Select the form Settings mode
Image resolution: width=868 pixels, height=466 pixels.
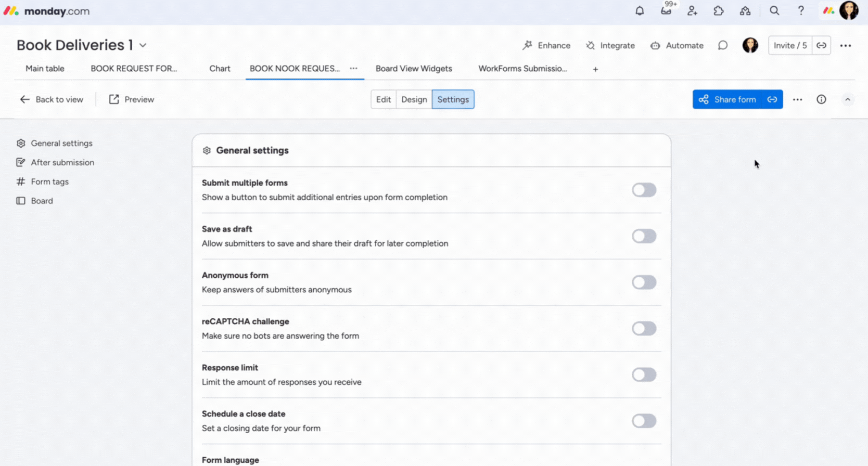(453, 99)
